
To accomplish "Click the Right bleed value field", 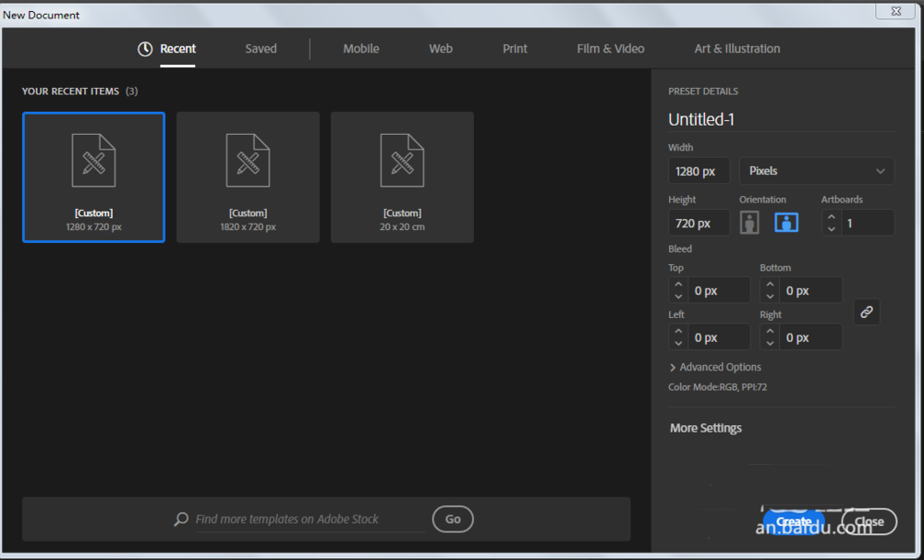I will (x=811, y=337).
